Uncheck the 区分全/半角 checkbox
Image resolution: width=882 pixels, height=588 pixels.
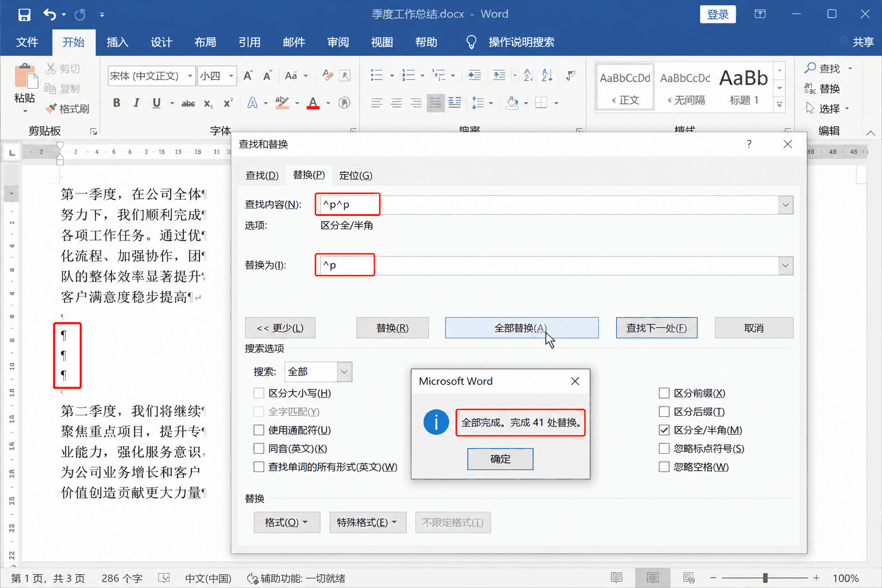coord(664,430)
